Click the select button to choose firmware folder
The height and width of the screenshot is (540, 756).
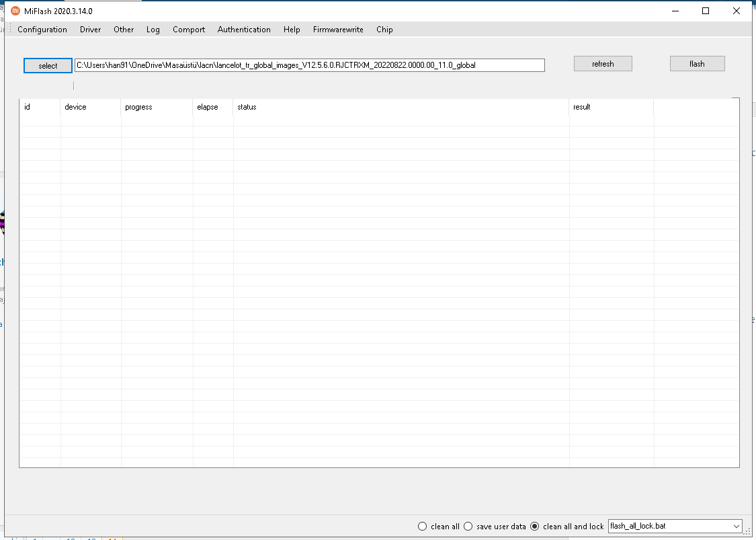tap(48, 66)
